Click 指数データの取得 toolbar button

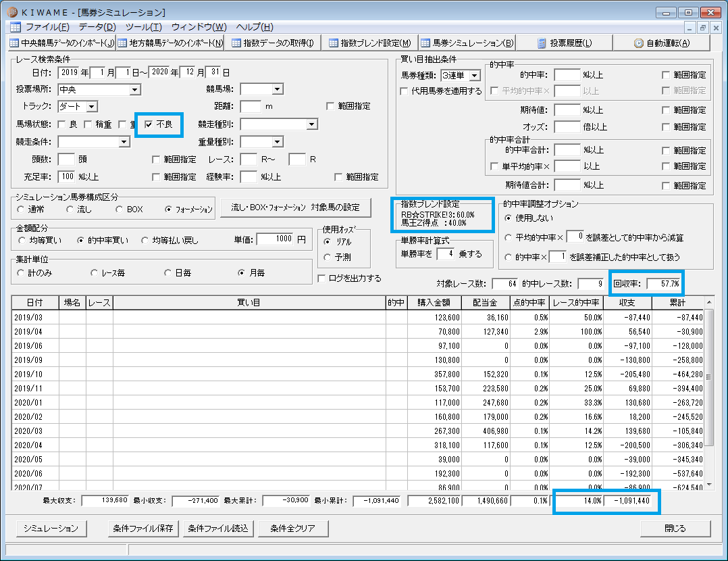[273, 43]
